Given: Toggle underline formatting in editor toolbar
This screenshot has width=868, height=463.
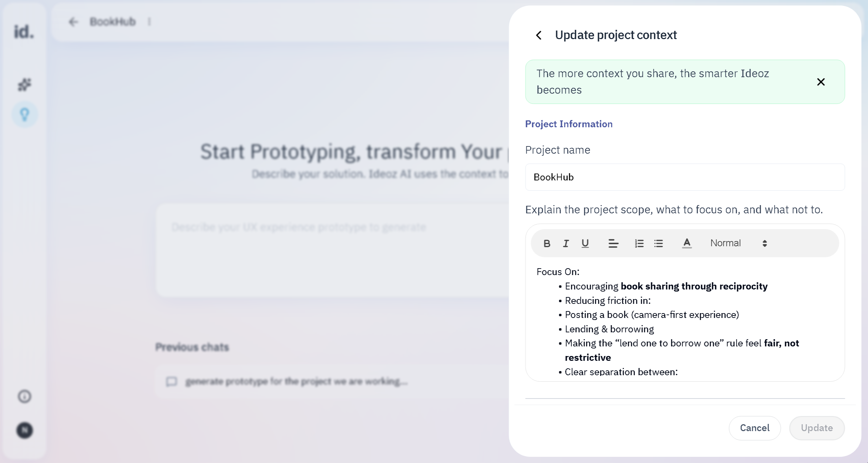Looking at the screenshot, I should point(585,244).
